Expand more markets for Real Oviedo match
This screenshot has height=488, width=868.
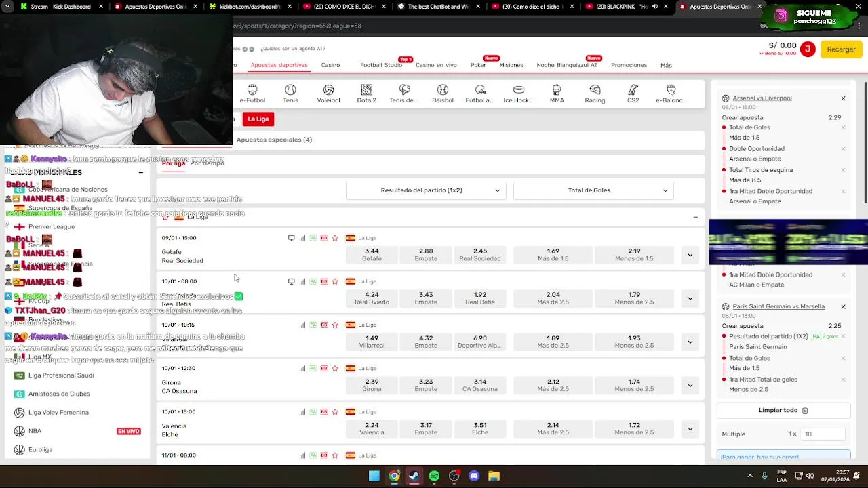690,298
